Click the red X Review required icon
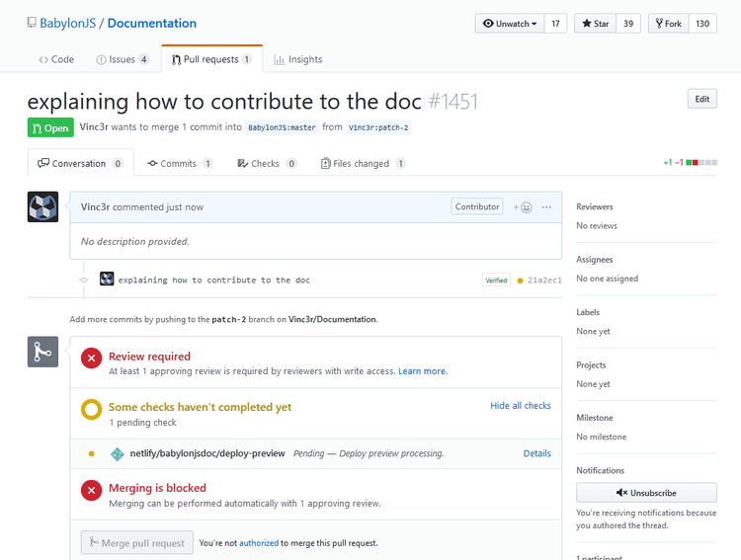This screenshot has width=741, height=560. click(92, 359)
